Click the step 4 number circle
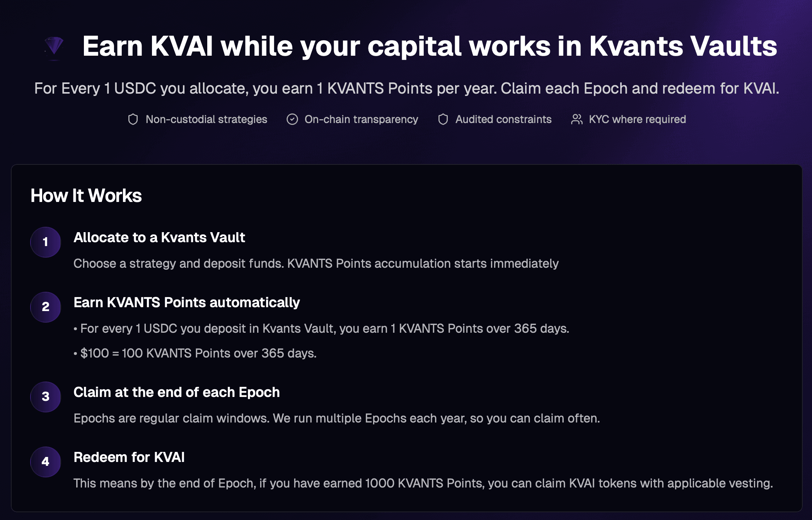This screenshot has height=520, width=812. [x=46, y=462]
